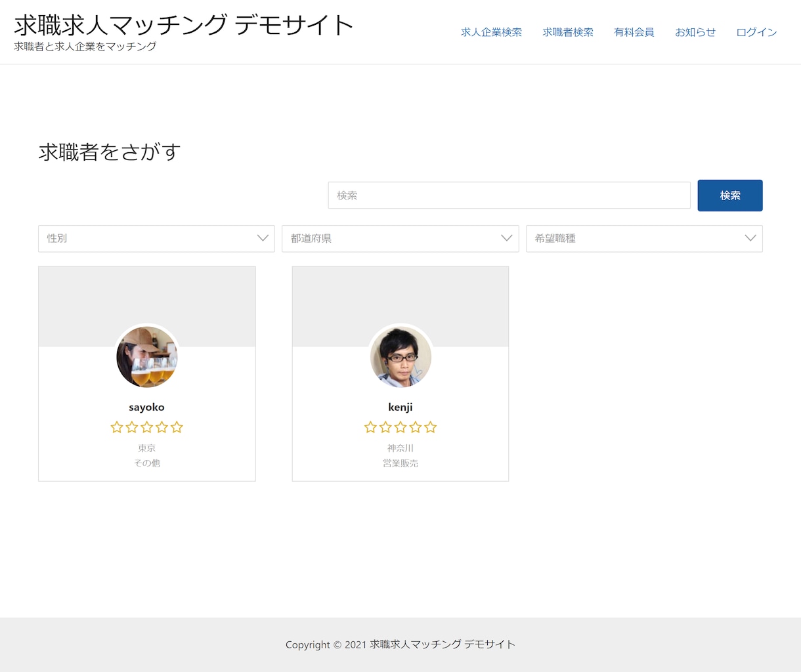Focus the 検索 text input field
This screenshot has height=672, width=801.
tap(509, 196)
